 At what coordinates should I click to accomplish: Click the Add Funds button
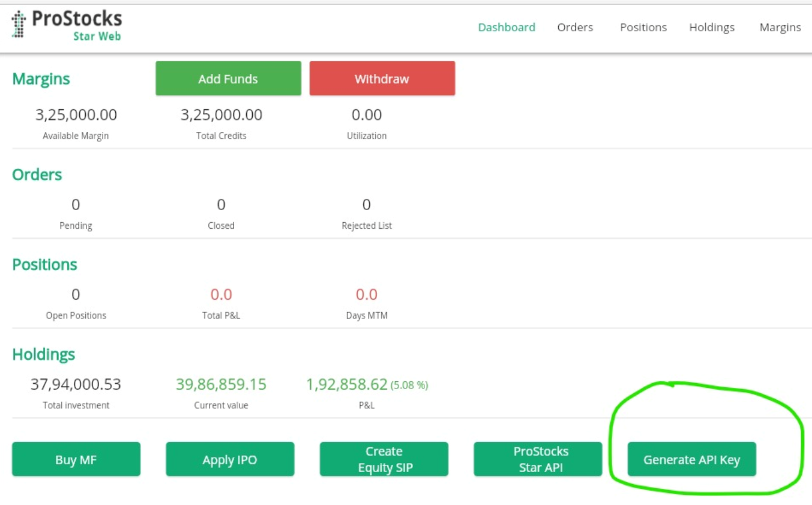(x=228, y=79)
